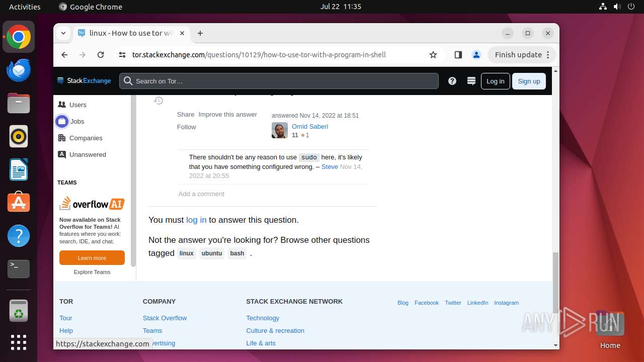Open the Stack Exchange site switcher icon
Image resolution: width=644 pixels, height=362 pixels.
click(471, 81)
